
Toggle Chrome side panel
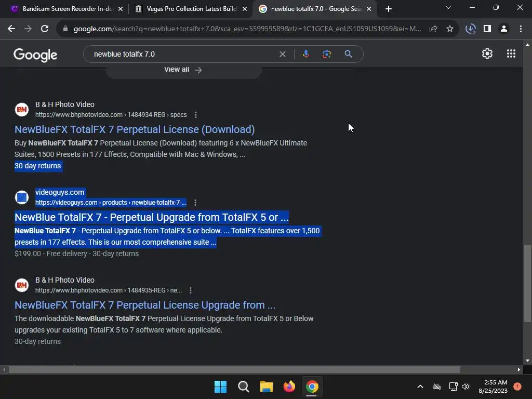click(x=487, y=29)
